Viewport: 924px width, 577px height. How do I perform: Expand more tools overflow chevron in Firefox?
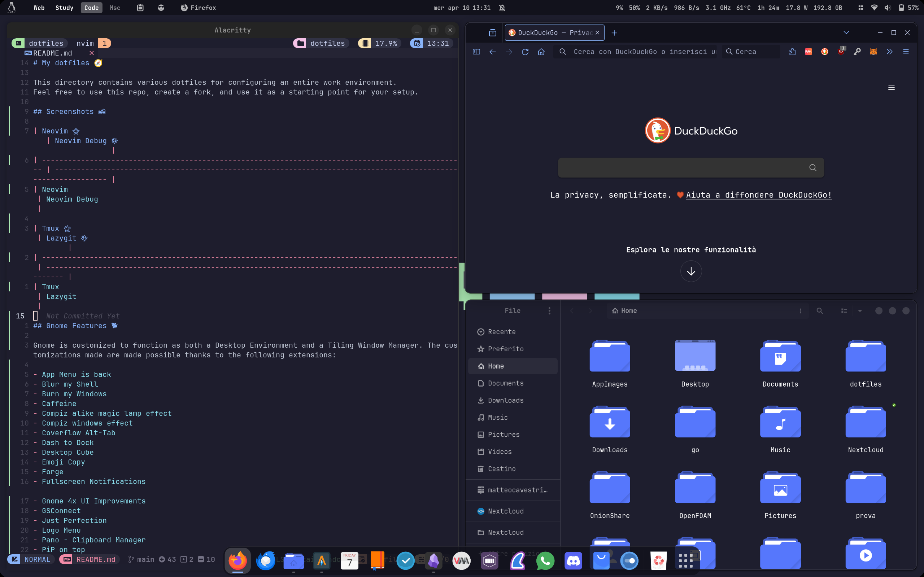pos(890,52)
